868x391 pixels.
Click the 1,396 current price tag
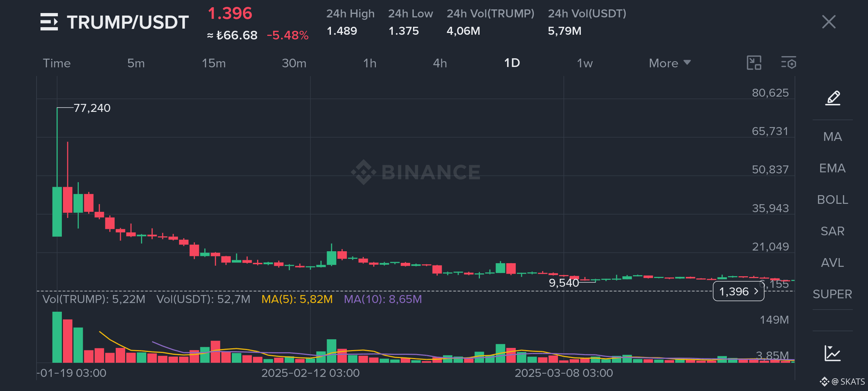738,291
